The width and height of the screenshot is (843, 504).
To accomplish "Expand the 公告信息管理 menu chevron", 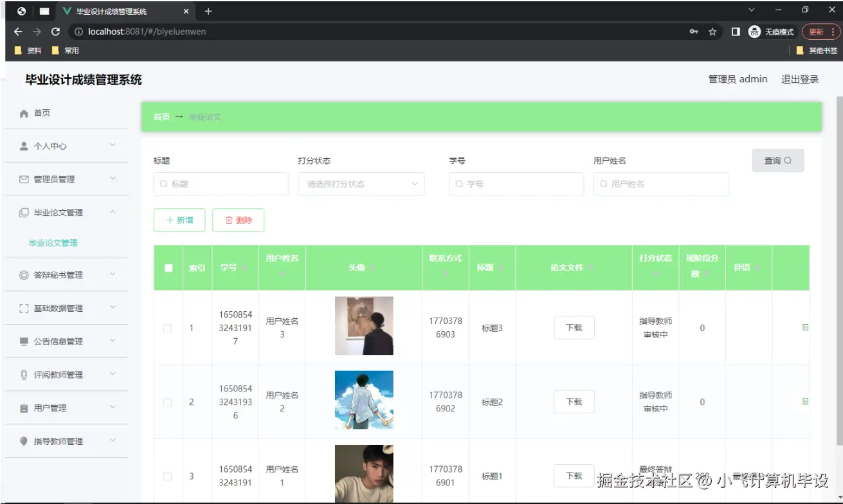I will (113, 341).
